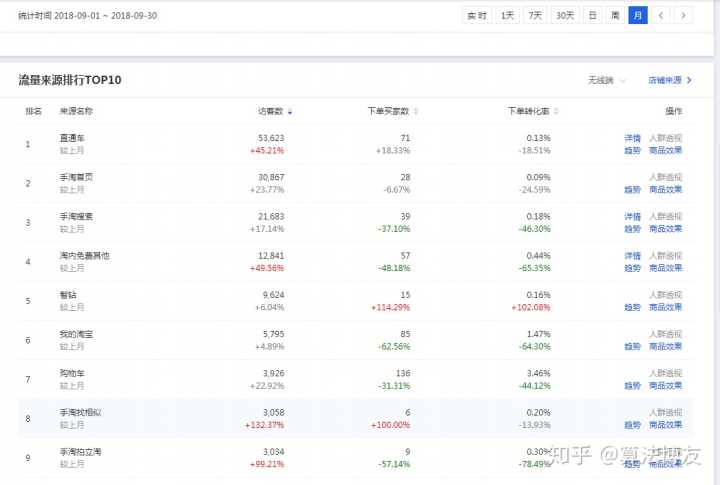Open 商品效果 for 购物车 row
This screenshot has width=720, height=485.
coord(666,385)
